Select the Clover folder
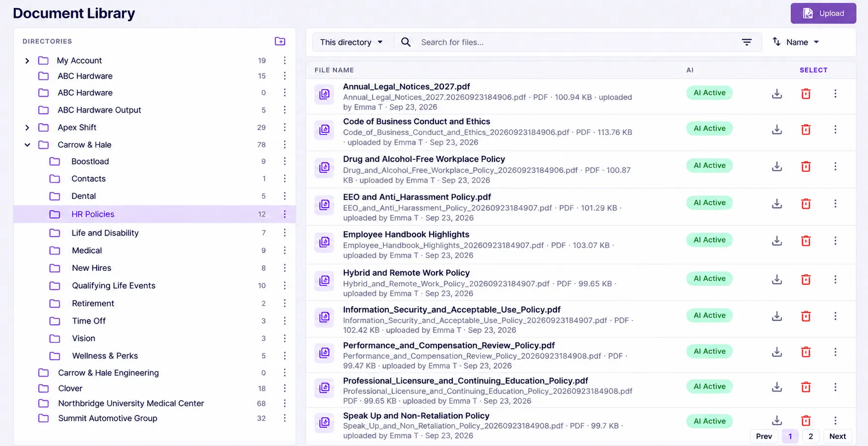The height and width of the screenshot is (446, 868). (70, 388)
